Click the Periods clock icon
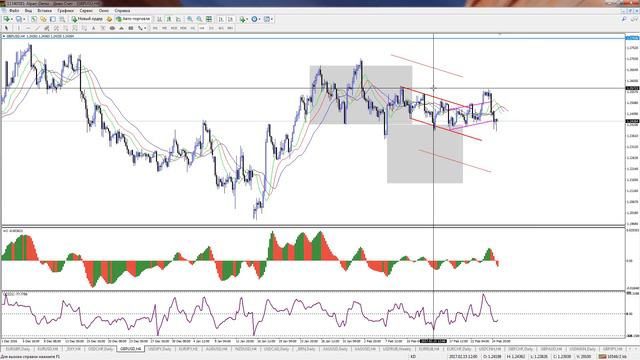The height and width of the screenshot is (360, 640). [x=254, y=19]
